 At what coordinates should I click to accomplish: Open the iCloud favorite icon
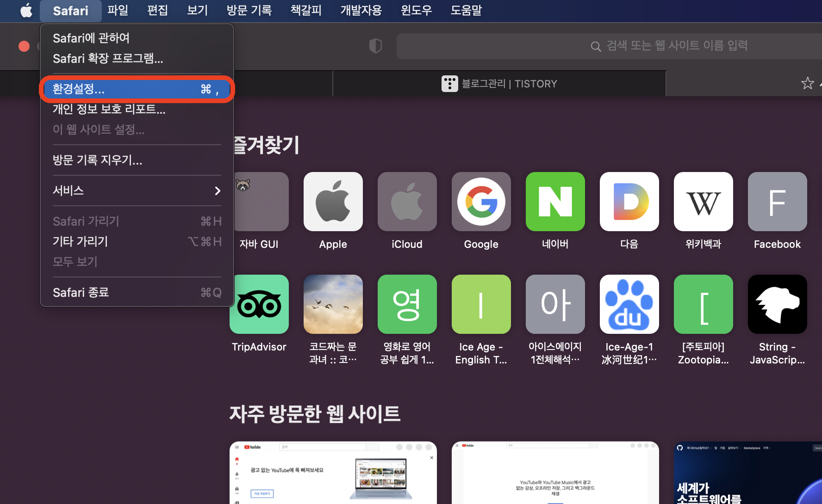(407, 202)
